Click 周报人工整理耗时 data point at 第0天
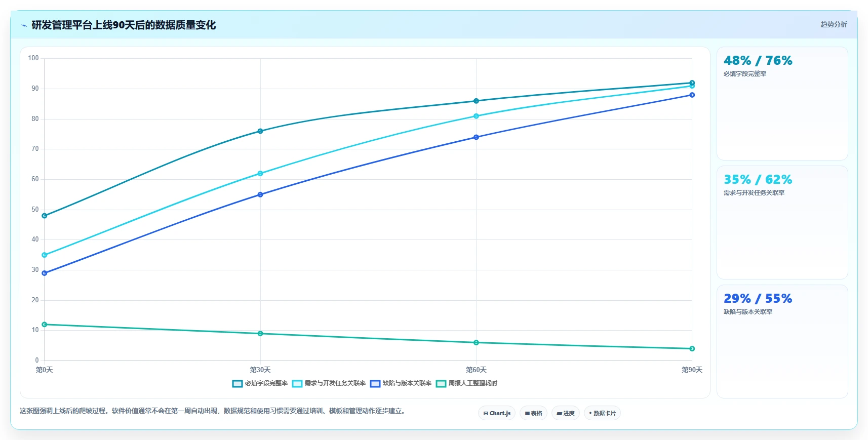The width and height of the screenshot is (868, 440). [45, 325]
